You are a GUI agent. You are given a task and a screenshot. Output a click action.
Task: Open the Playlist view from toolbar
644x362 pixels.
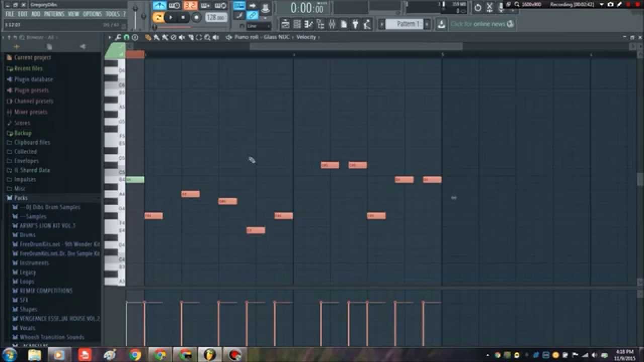285,24
